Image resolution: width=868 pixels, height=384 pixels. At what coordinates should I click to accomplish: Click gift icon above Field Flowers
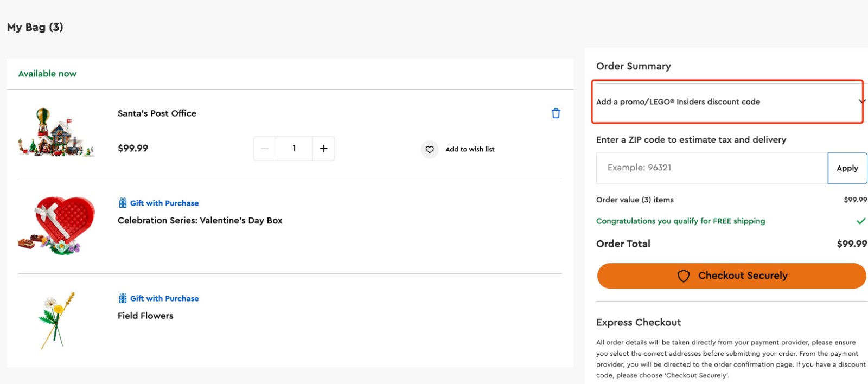coord(123,298)
